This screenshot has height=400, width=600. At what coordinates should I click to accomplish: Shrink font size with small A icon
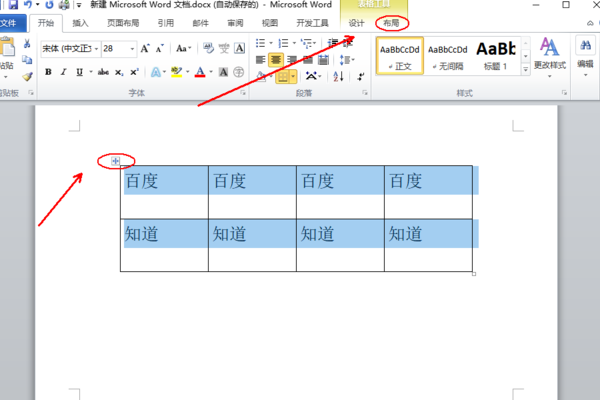(160, 49)
